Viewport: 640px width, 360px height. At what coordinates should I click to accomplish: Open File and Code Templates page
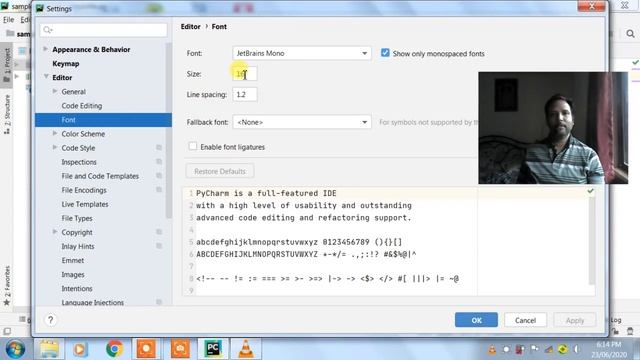pos(100,176)
